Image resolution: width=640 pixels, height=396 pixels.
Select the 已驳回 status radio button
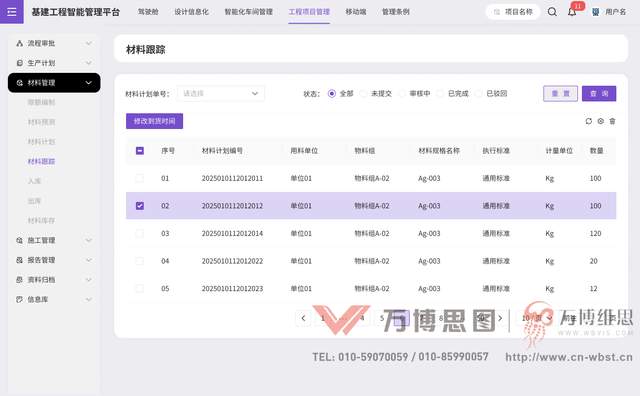[478, 93]
